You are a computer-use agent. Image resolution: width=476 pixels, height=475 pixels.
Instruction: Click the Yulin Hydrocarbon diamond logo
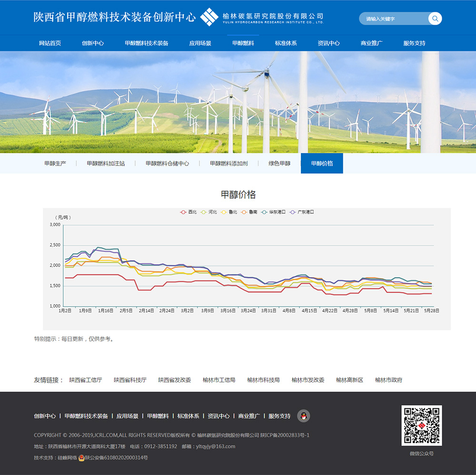pos(209,17)
